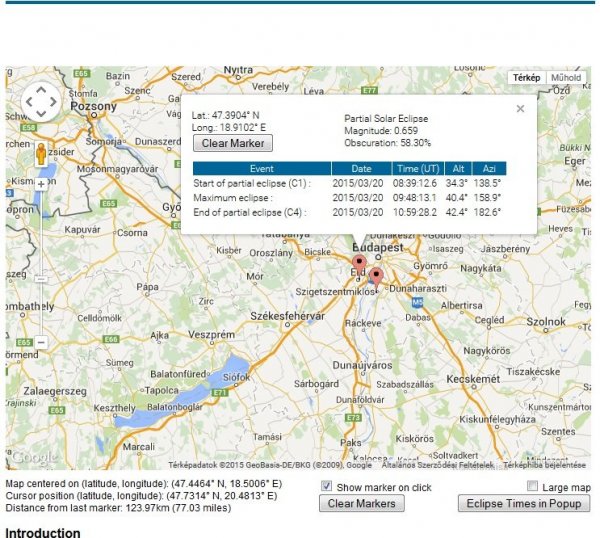Screen dimensions: 600x538
Task: Uncheck Show marker on click
Action: coord(326,486)
